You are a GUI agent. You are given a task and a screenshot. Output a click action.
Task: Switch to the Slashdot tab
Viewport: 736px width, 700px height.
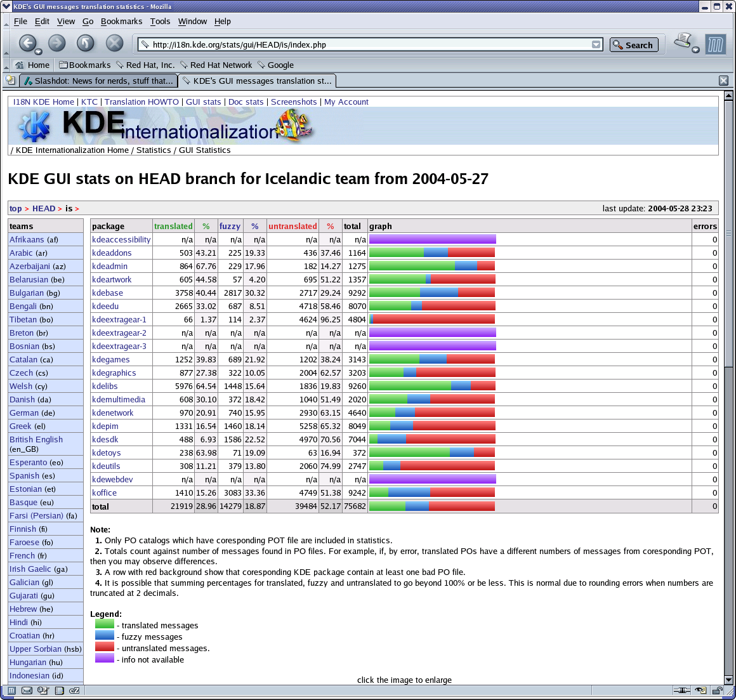(x=98, y=81)
